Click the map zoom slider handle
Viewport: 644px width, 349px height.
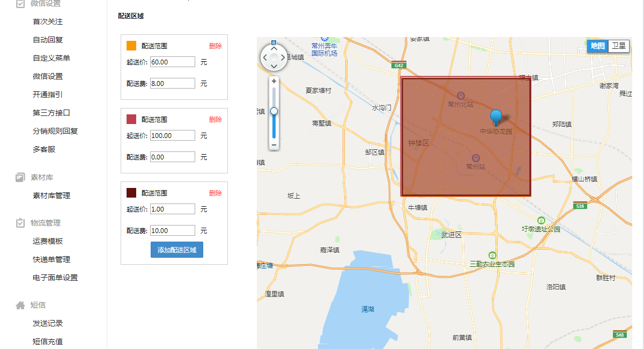tap(274, 111)
